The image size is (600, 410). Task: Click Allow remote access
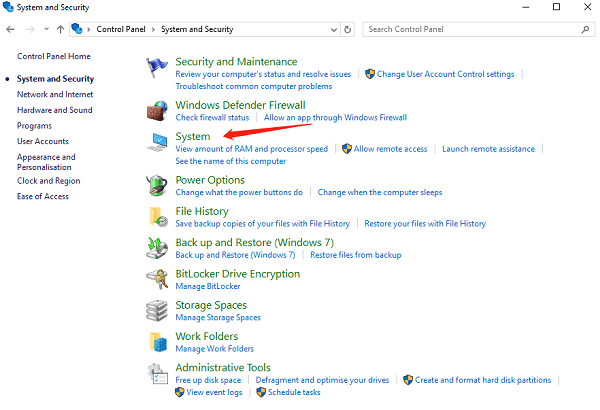[390, 149]
